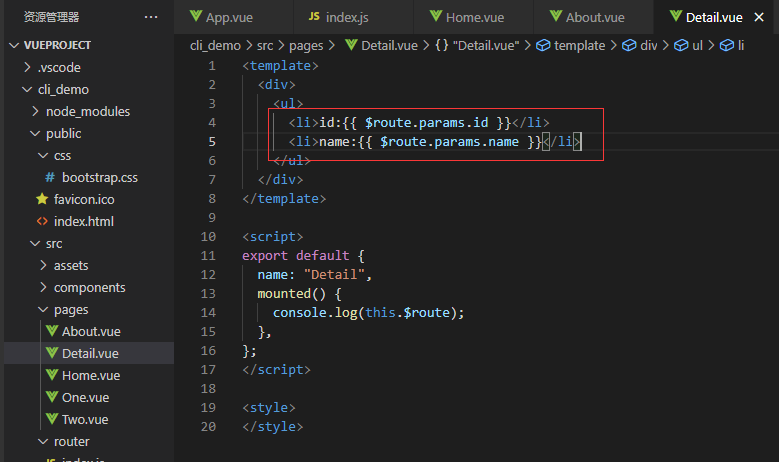
Task: Place cursor on console.log line
Action: point(368,313)
